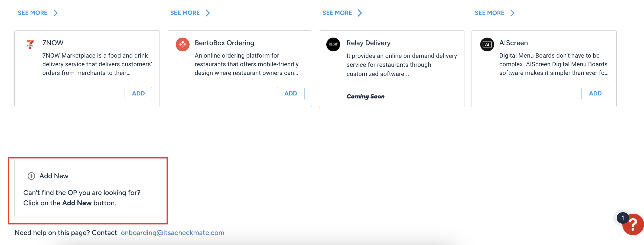Click the plus icon on Add New card
Viewport: 644px width, 245px height.
31,176
